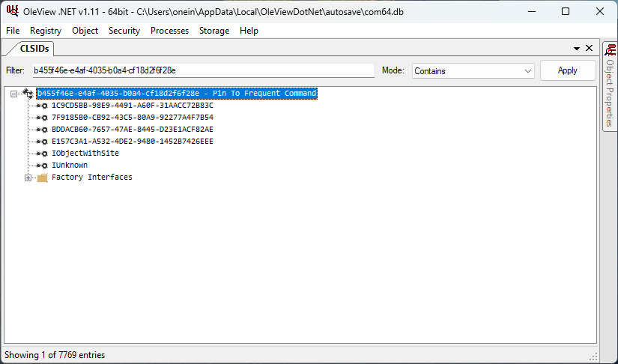Viewport: 618px width, 364px height.
Task: Switch to the CLSIDs tab
Action: pyautogui.click(x=34, y=49)
